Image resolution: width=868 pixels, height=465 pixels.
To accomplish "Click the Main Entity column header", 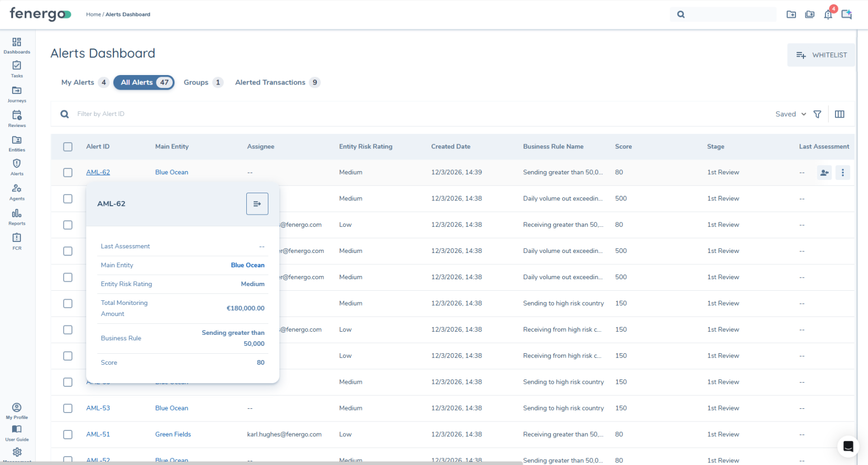I will (x=172, y=146).
